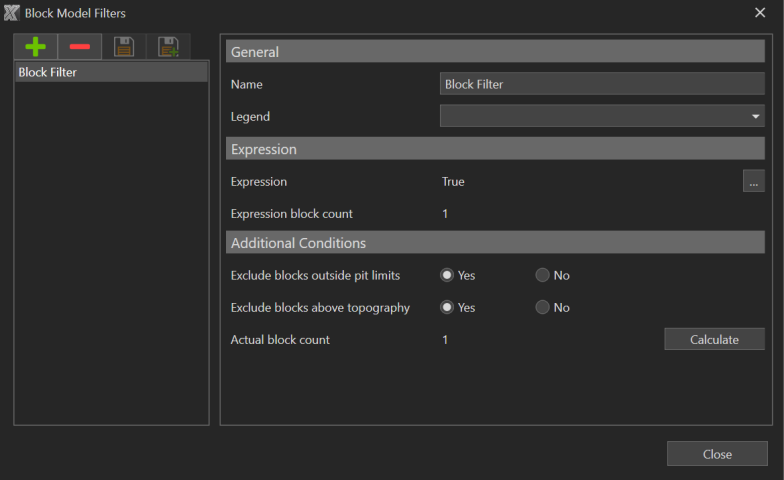Click the Expression block count label
784x480 pixels.
[292, 214]
